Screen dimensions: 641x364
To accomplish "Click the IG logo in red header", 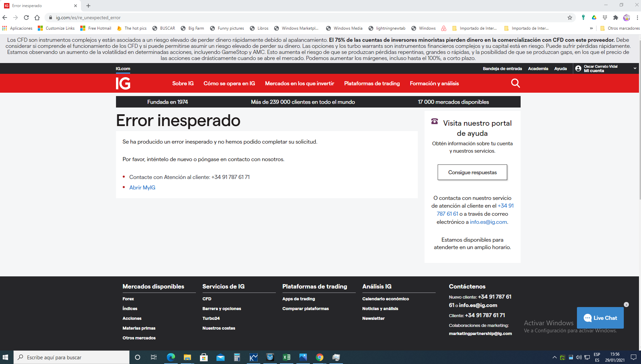I will tap(123, 83).
